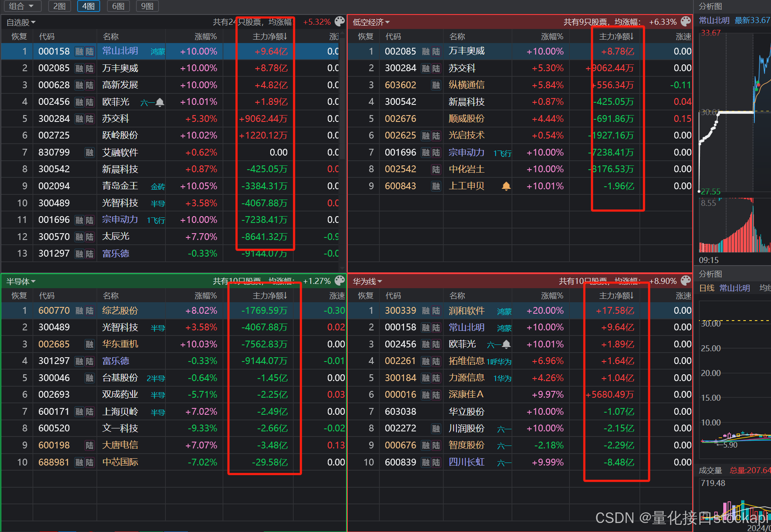Image resolution: width=771 pixels, height=532 pixels.
Task: Switch layout to 6图 view
Action: pyautogui.click(x=118, y=6)
